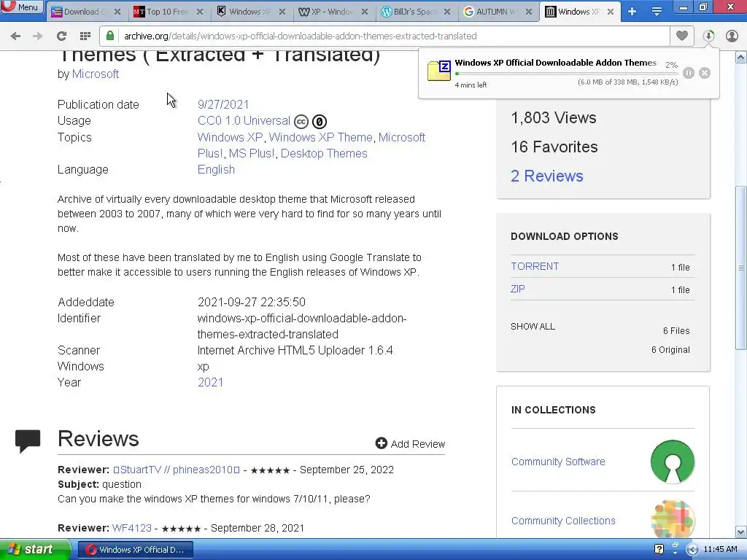747x560 pixels.
Task: Switch to the XP - Windows tab
Action: 332,12
